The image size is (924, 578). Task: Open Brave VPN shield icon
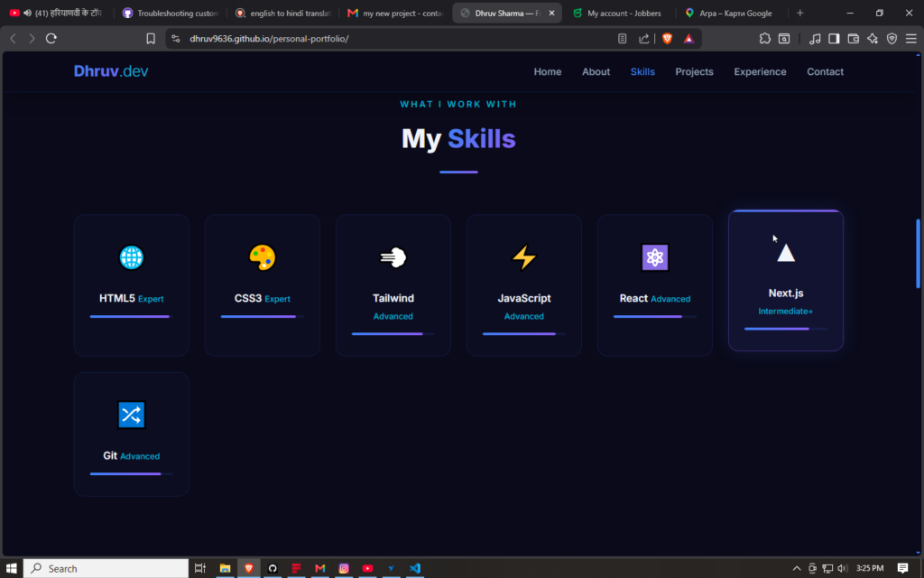coord(892,38)
